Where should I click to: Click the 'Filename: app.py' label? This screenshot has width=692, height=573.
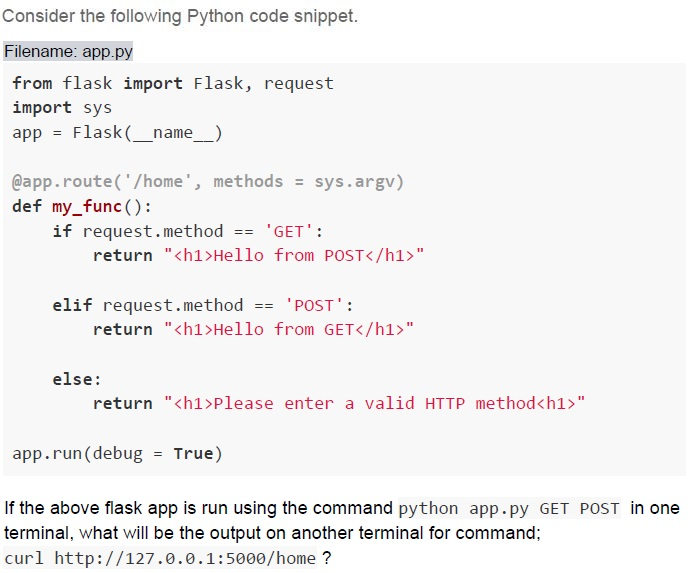click(x=68, y=52)
